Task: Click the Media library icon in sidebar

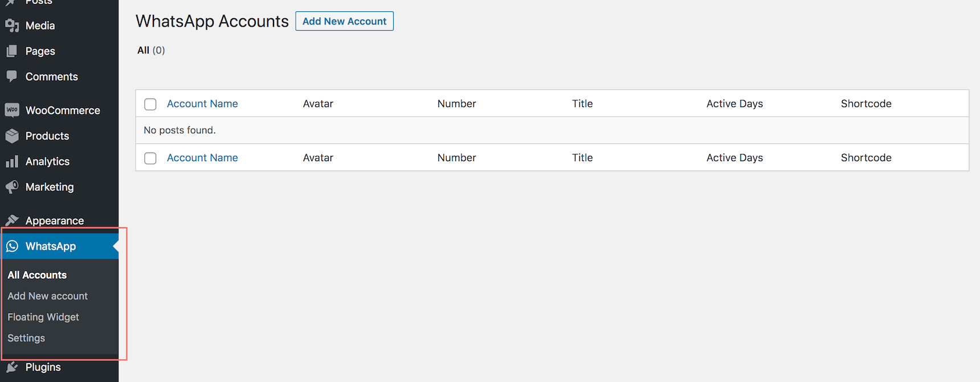Action: [12, 26]
